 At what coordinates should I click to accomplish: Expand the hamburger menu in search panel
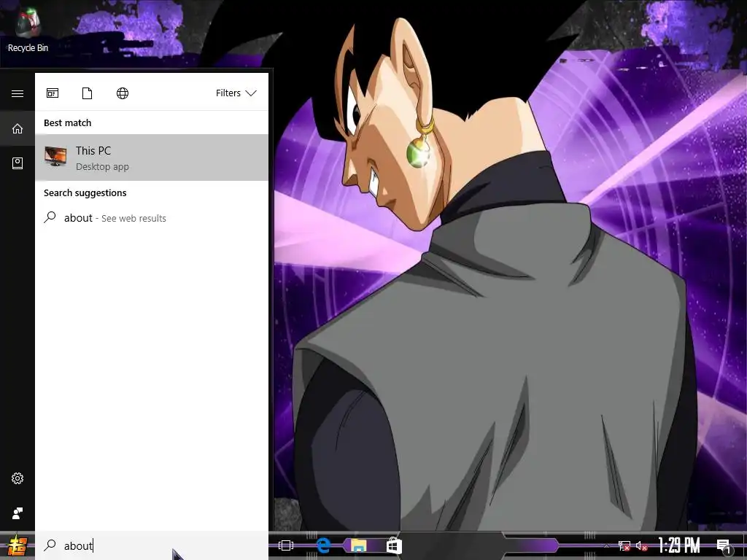click(x=18, y=93)
